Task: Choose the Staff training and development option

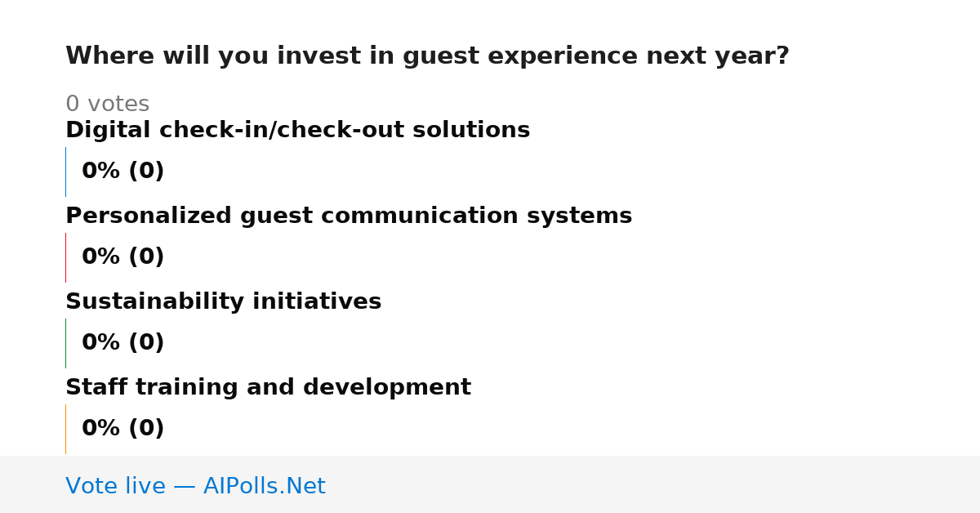Action: tap(268, 387)
